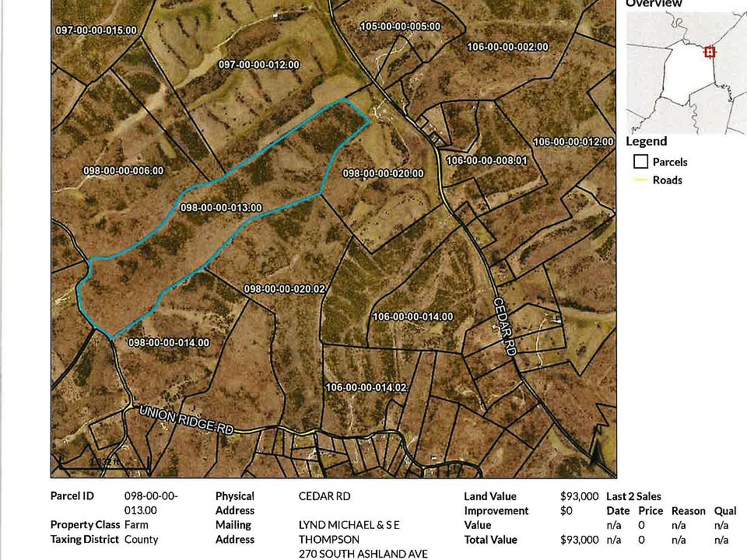Screen dimensions: 747x560
Task: Select parcel label 098-00-00-013.00
Action: point(221,208)
